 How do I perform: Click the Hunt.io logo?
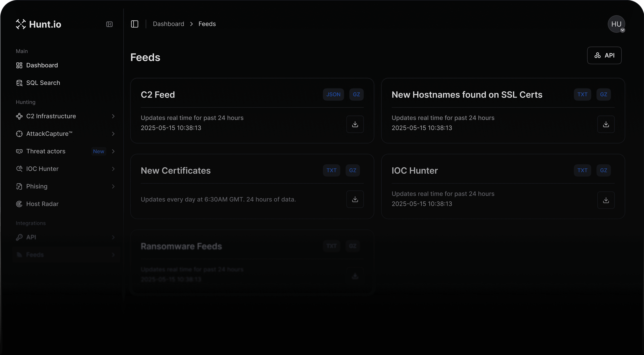coord(39,24)
